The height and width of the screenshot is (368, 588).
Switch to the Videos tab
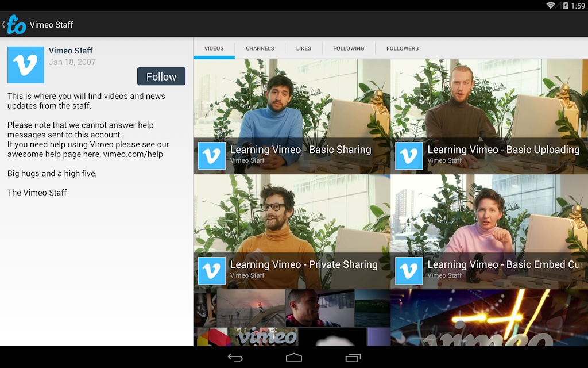tap(214, 48)
